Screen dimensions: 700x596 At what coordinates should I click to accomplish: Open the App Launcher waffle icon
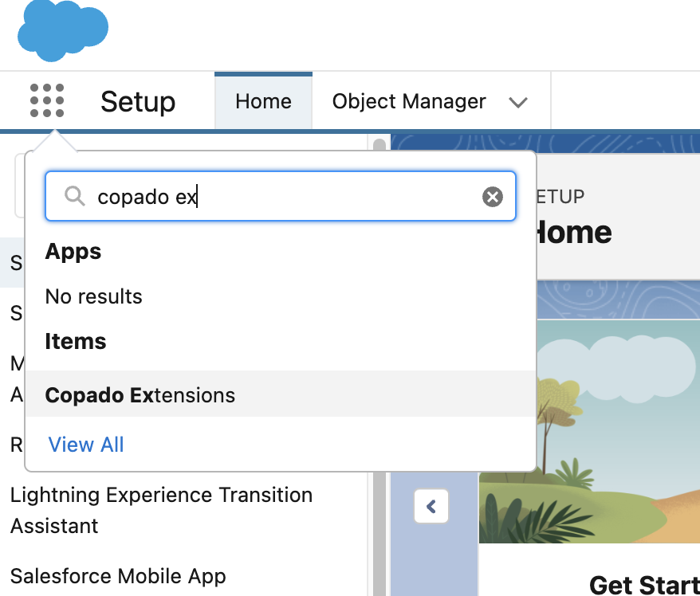coord(47,101)
